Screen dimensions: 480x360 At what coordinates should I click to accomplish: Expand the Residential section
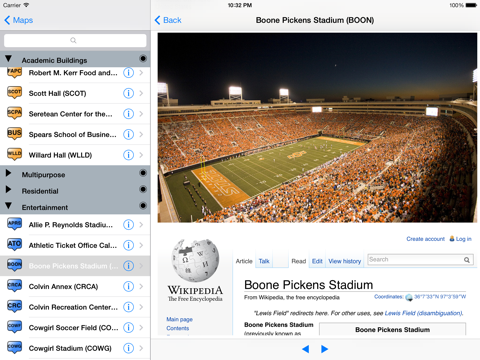coord(8,189)
